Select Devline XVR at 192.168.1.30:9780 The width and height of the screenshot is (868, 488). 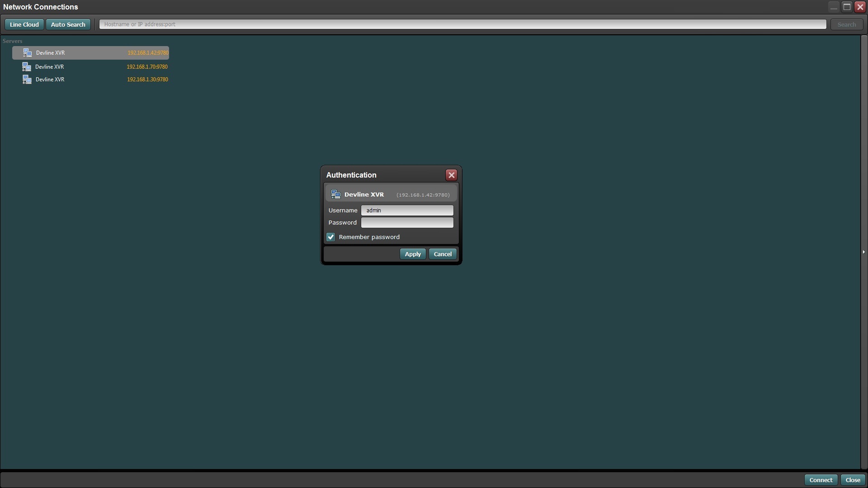pyautogui.click(x=90, y=80)
